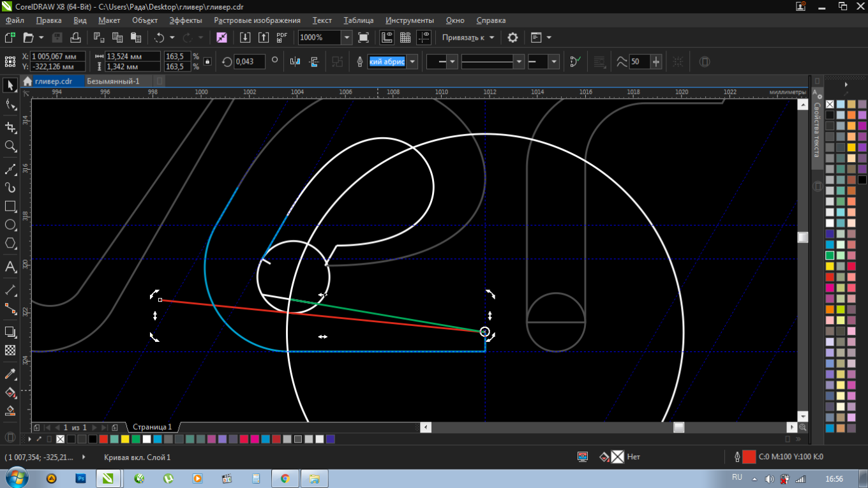Viewport: 868px width, 488px height.
Task: Select the Crop tool in toolbox
Action: point(10,128)
